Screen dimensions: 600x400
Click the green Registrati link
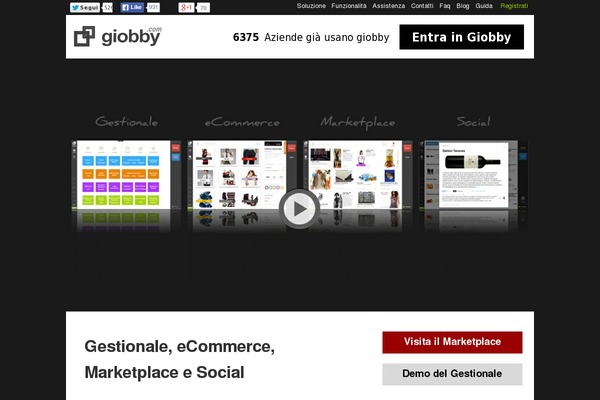(514, 6)
